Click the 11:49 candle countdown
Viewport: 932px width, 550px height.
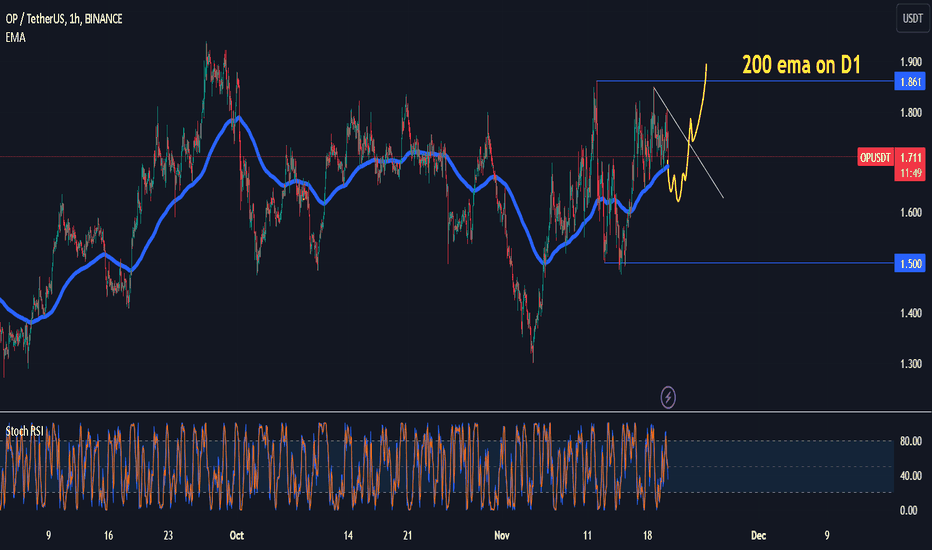(910, 173)
